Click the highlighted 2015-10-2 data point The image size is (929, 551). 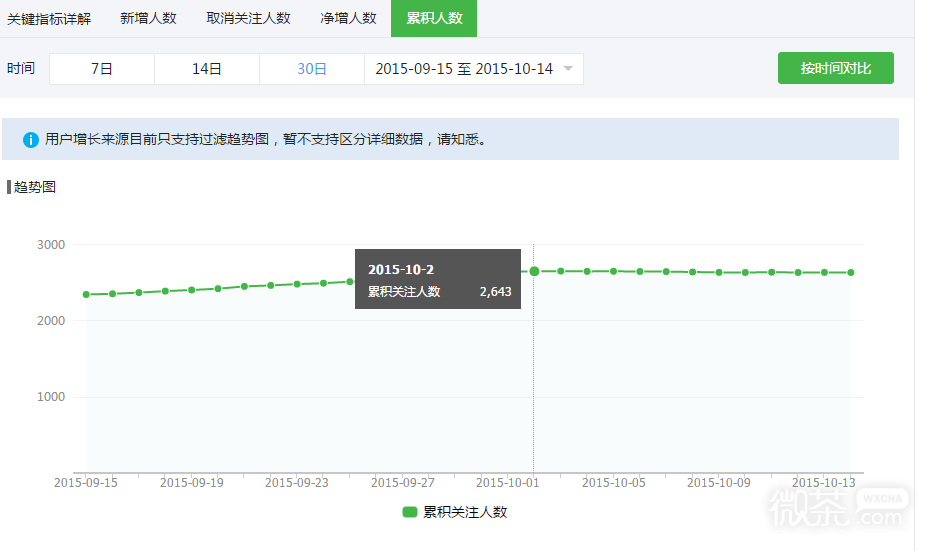[x=534, y=271]
